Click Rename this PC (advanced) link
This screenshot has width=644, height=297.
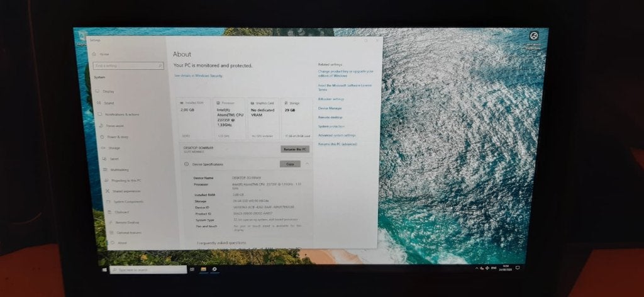pos(338,144)
